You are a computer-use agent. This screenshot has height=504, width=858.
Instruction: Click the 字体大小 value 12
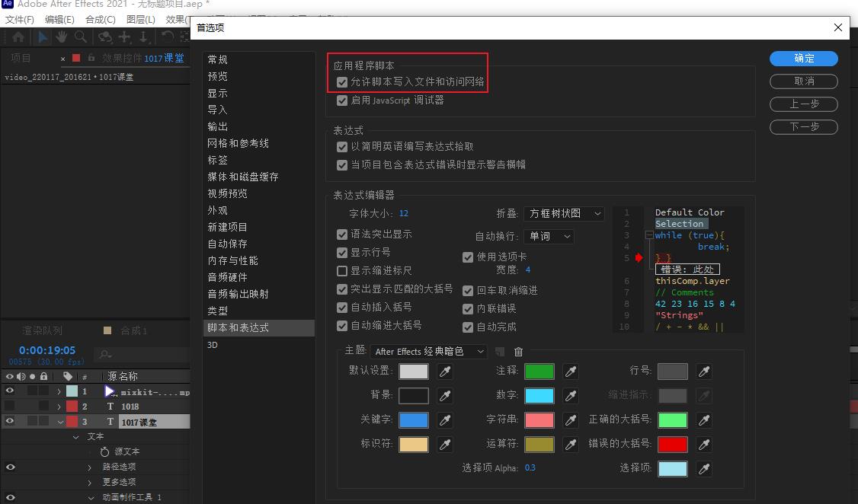(404, 214)
